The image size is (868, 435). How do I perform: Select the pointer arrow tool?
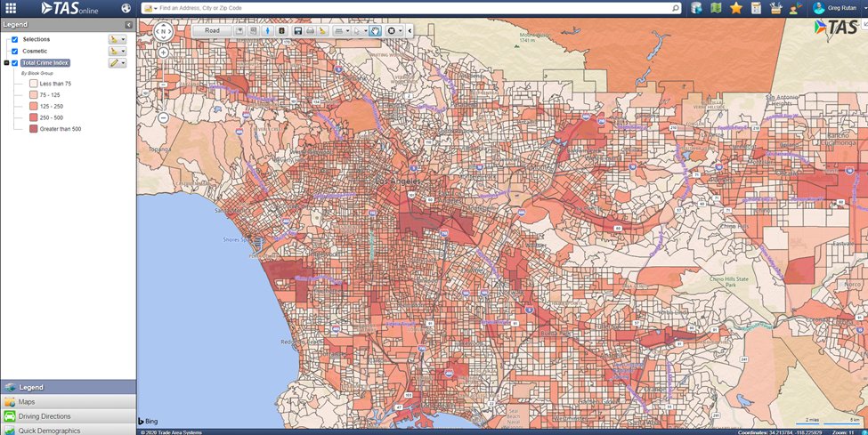[x=357, y=31]
